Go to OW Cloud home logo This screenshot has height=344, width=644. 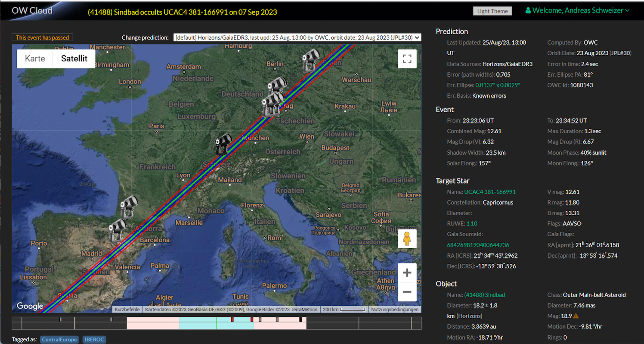click(x=32, y=10)
